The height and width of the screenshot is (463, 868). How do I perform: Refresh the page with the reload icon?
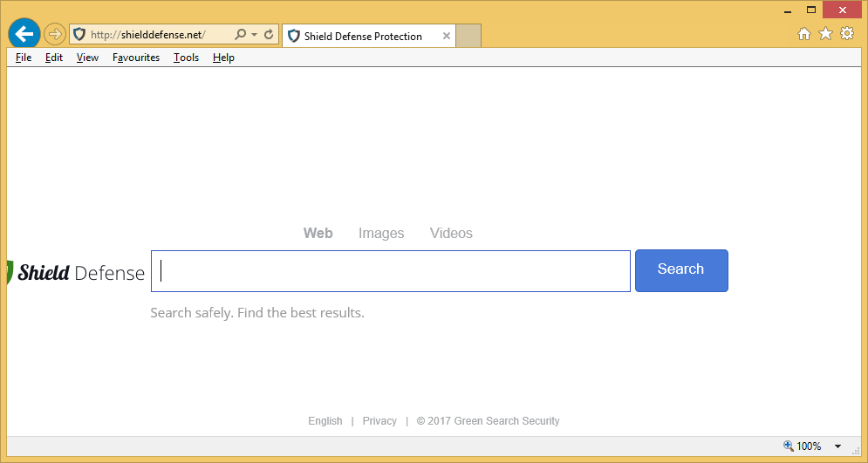coord(269,36)
